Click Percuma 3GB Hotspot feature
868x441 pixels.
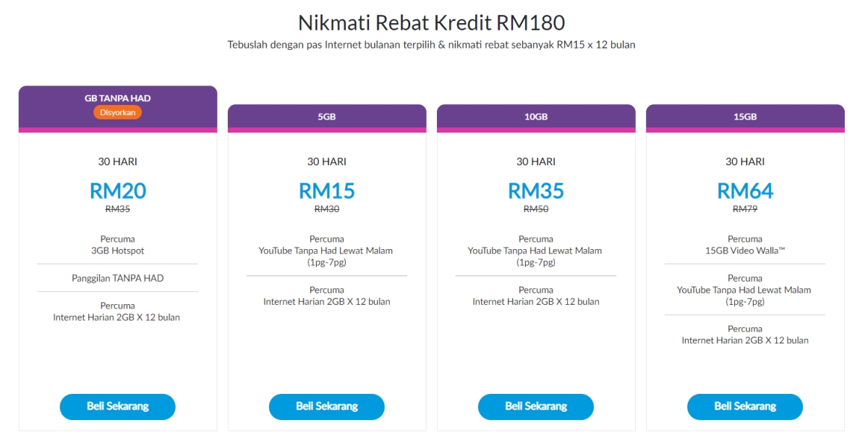click(118, 245)
